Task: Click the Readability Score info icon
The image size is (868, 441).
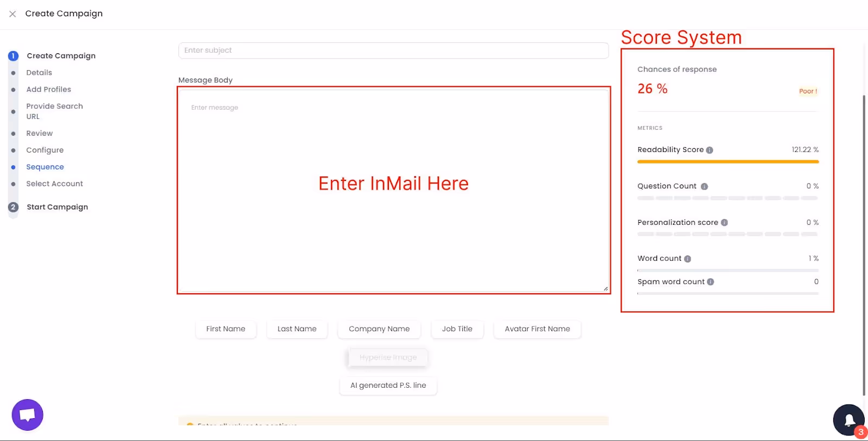Action: click(710, 150)
